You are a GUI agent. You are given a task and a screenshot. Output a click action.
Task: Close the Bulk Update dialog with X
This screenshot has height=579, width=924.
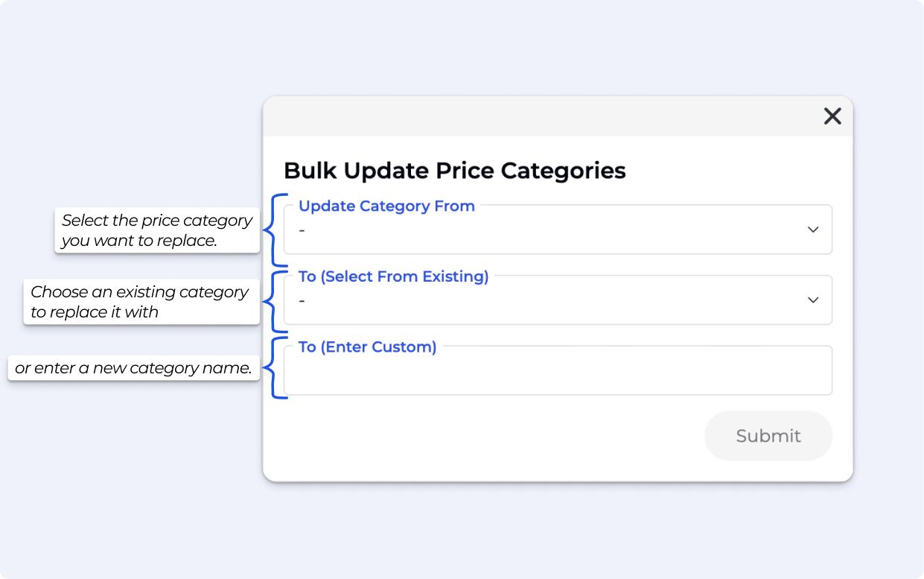pyautogui.click(x=832, y=116)
